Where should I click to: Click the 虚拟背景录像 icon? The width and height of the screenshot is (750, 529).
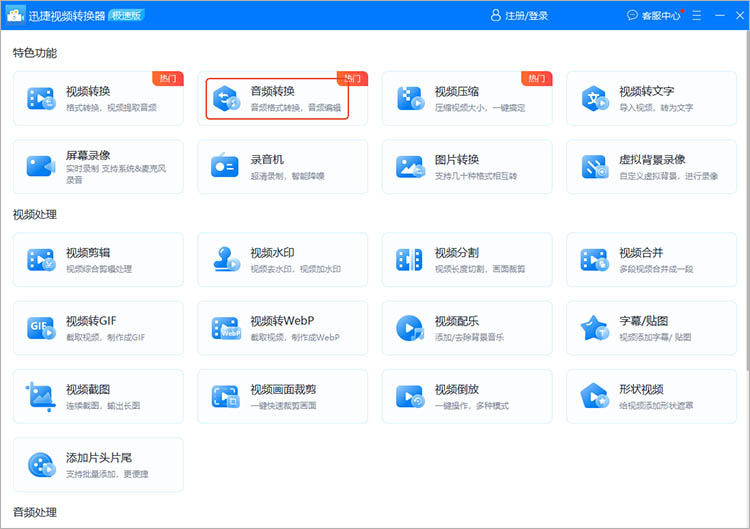(x=595, y=167)
